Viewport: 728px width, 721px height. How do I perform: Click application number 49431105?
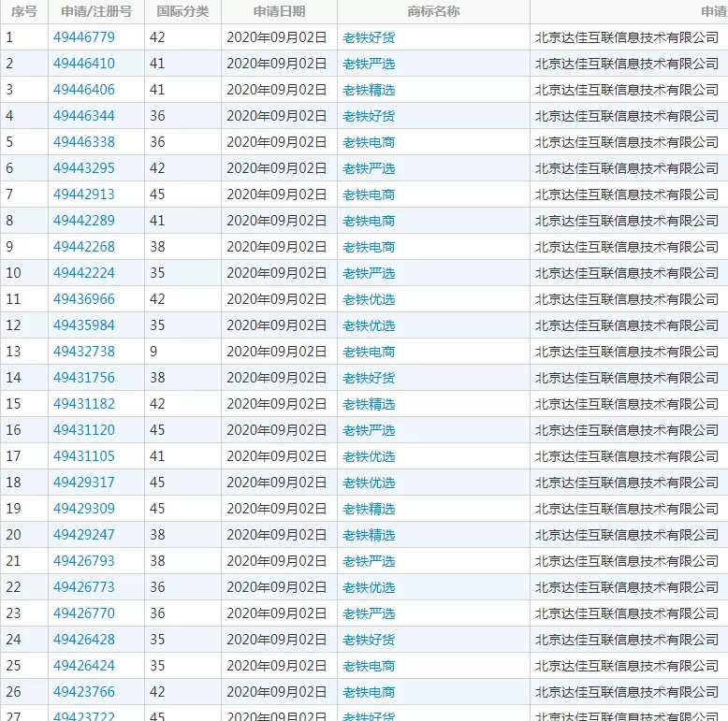84,456
